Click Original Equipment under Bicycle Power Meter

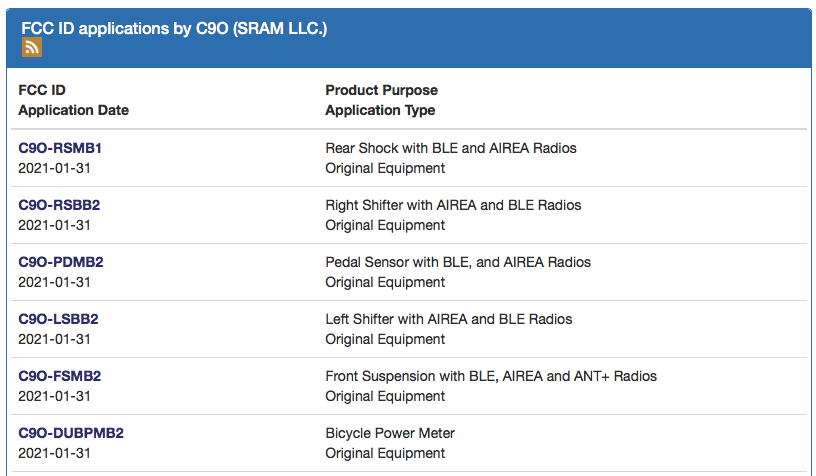click(x=385, y=453)
